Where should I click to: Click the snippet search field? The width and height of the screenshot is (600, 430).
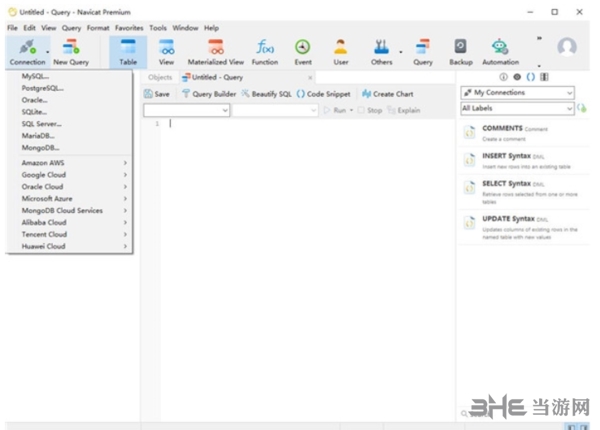click(522, 414)
